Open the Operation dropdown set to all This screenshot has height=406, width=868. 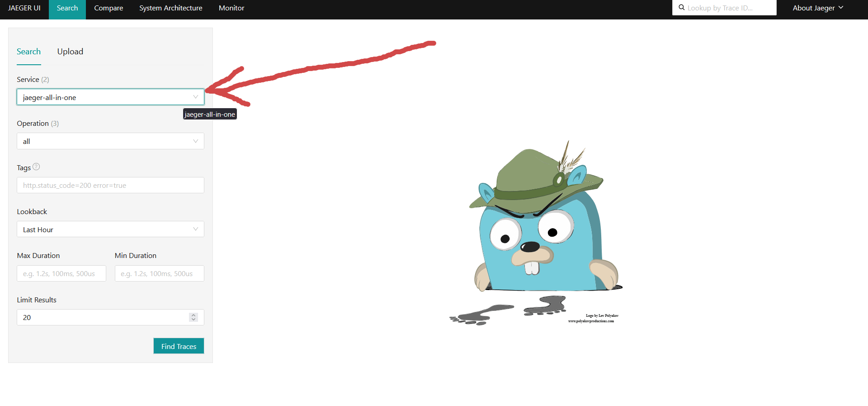click(x=110, y=141)
